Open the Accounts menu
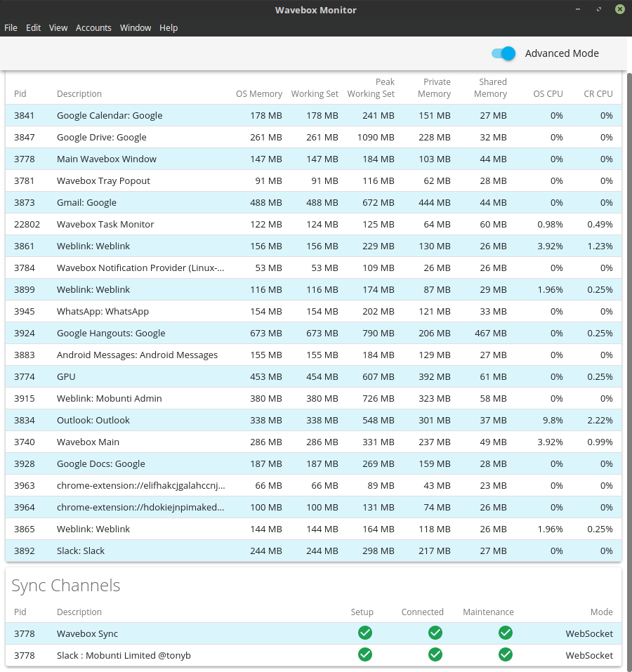 93,28
